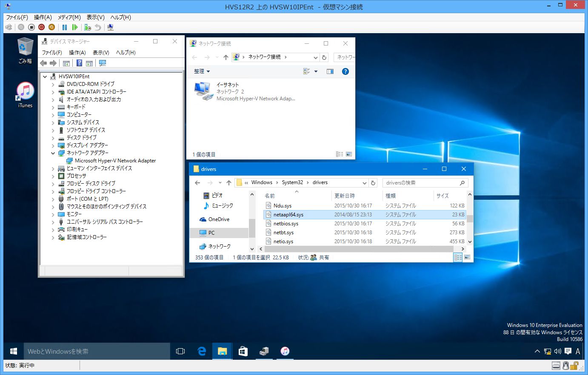Click the Revert undo arrow icon
The image size is (588, 375).
[x=98, y=27]
